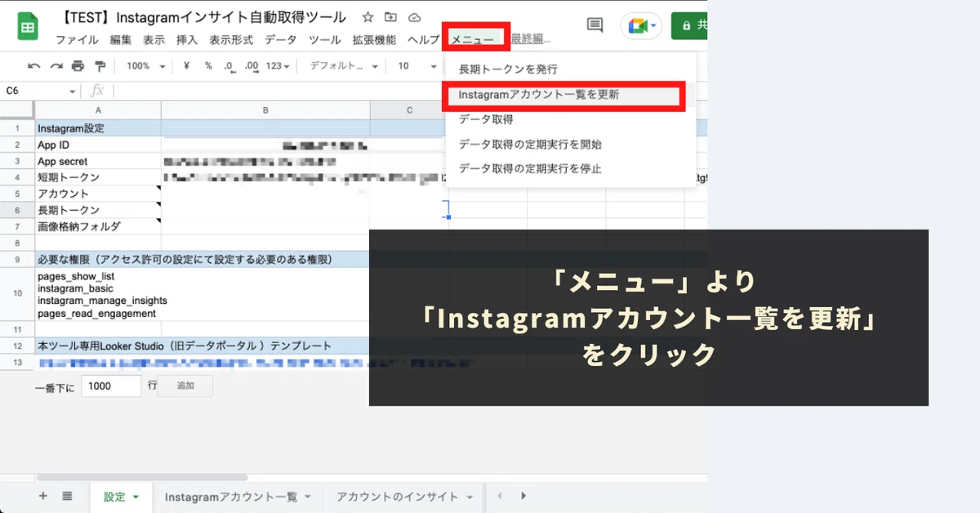Screen dimensions: 980x513
Task: Format as currency with ¥ button
Action: click(x=187, y=66)
